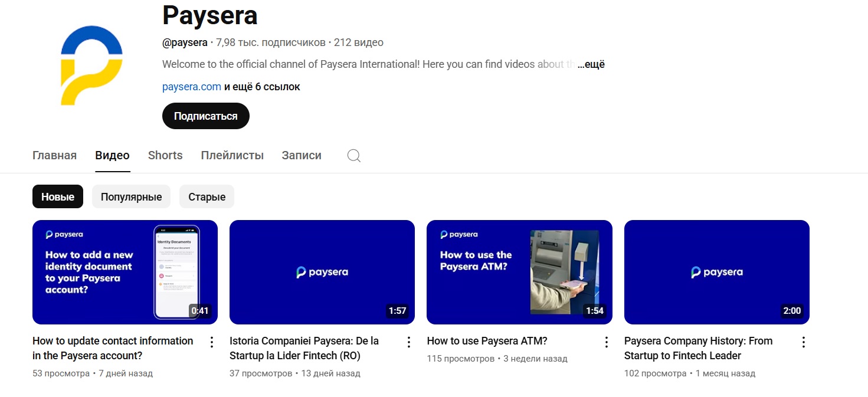Viewport: 868px width, 397px height.
Task: Open options menu for Paysera ATM video
Action: coord(606,342)
